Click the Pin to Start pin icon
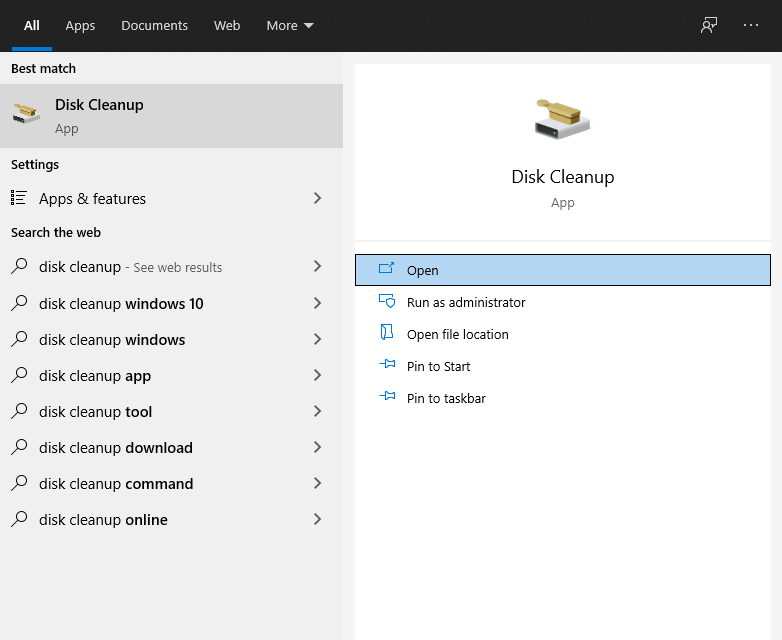Viewport: 782px width, 640px height. click(387, 366)
